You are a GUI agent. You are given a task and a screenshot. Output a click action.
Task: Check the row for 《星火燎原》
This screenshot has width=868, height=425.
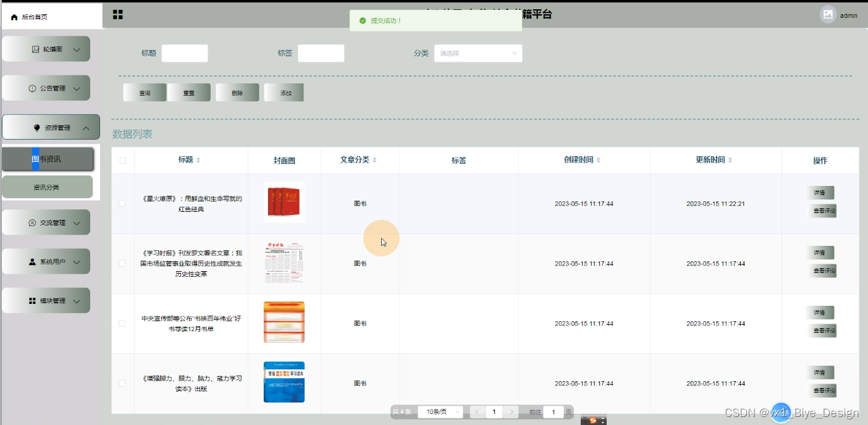(122, 204)
